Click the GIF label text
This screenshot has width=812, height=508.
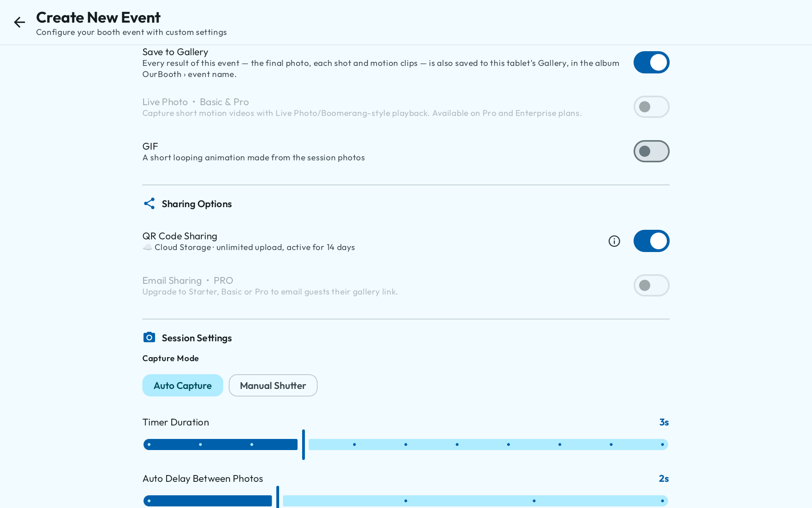(150, 146)
